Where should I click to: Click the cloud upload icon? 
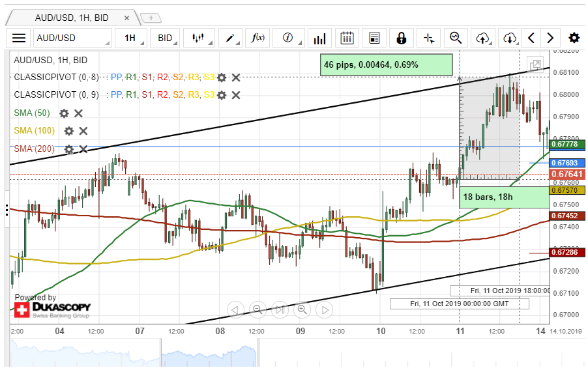pyautogui.click(x=482, y=38)
